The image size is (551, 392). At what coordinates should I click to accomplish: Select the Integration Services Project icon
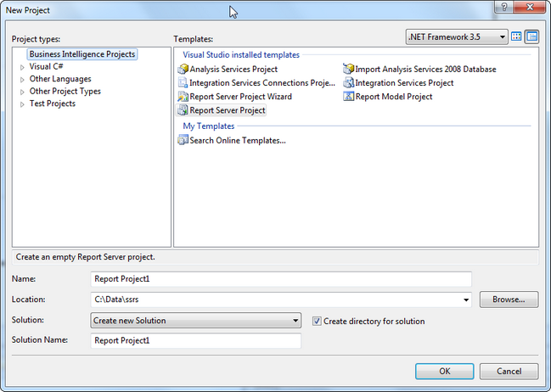click(348, 83)
